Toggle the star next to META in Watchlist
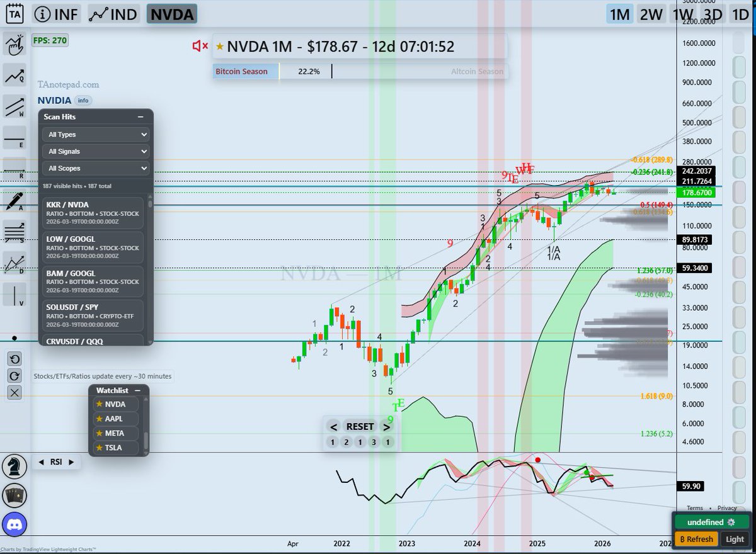This screenshot has height=554, width=756. [x=99, y=433]
